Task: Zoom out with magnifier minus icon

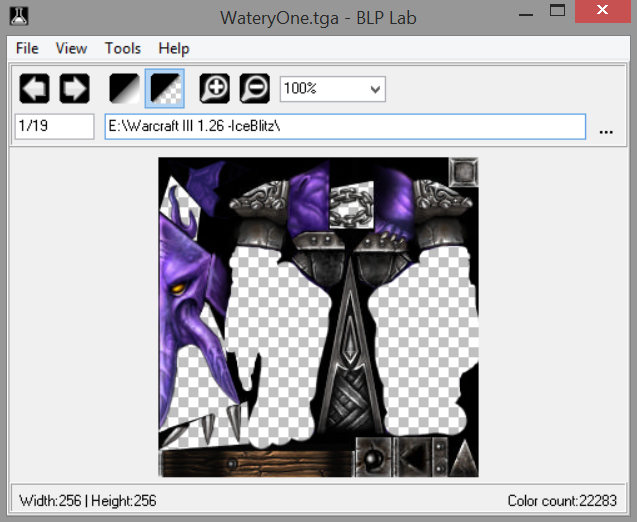Action: pos(255,88)
